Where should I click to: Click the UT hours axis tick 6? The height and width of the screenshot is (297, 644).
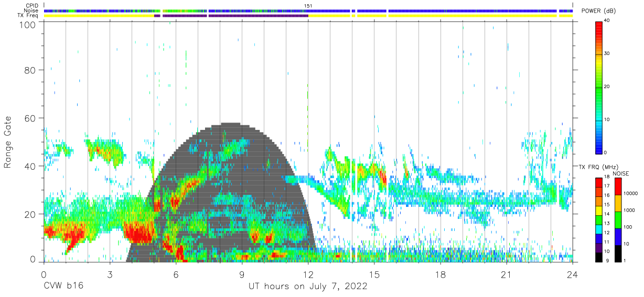(176, 274)
